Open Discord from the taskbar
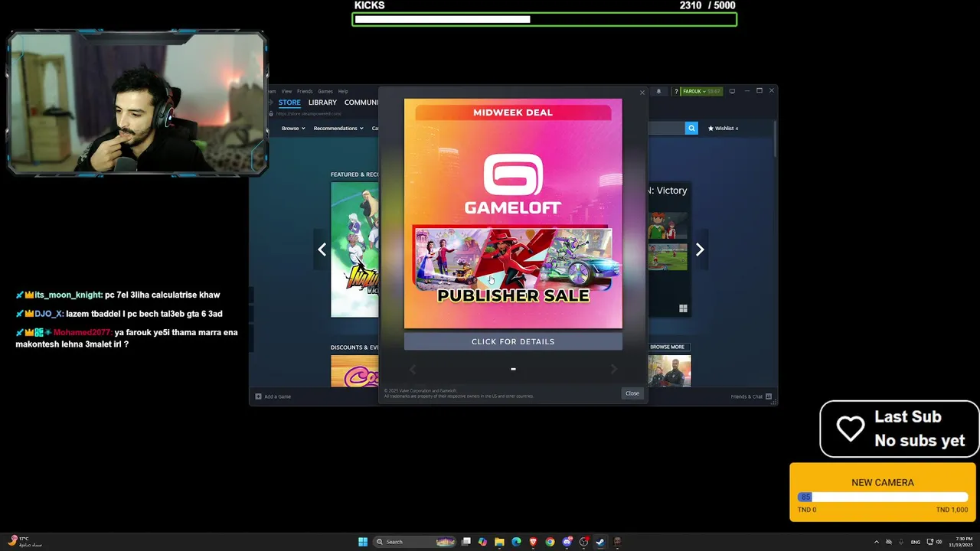Image resolution: width=980 pixels, height=551 pixels. [567, 542]
